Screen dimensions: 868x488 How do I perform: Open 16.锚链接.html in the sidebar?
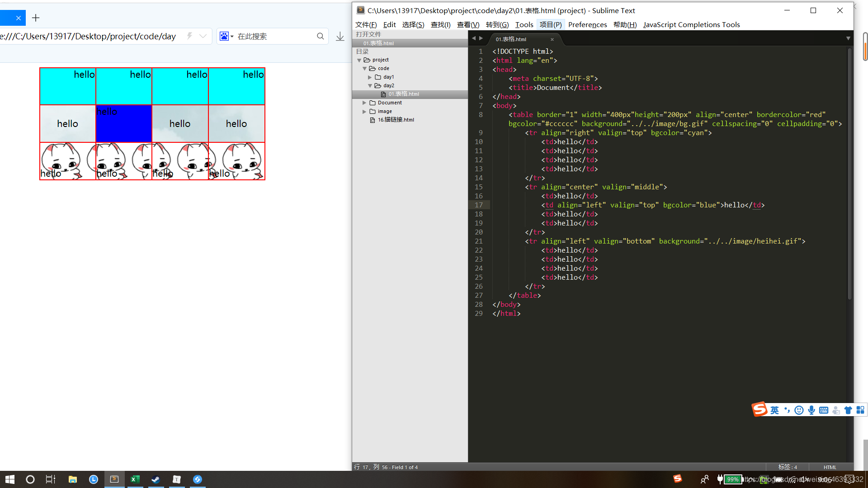pos(396,120)
